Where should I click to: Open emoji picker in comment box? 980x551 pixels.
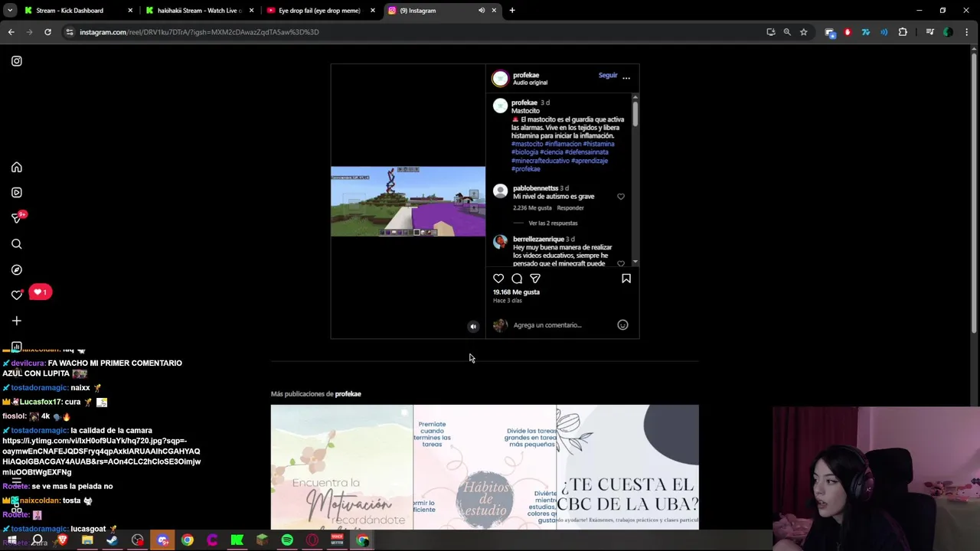tap(622, 325)
